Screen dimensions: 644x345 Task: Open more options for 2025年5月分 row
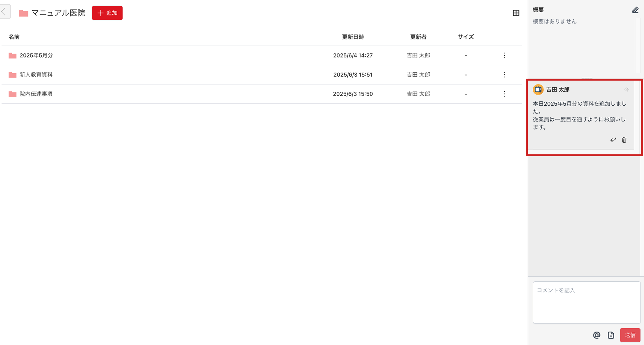pos(505,55)
